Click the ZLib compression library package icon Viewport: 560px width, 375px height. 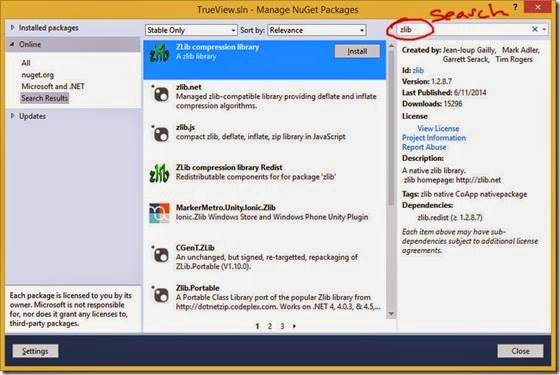coord(159,53)
